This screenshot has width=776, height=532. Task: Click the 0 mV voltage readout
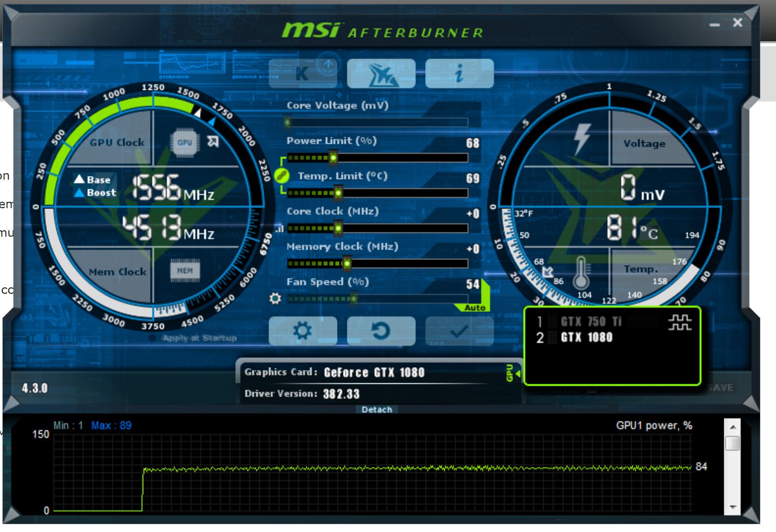pos(642,188)
